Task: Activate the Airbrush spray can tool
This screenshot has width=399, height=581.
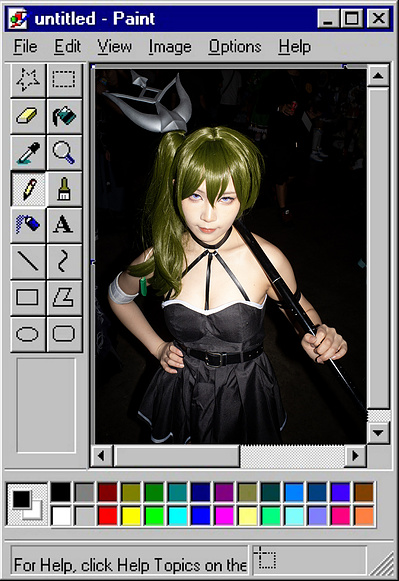Action: (28, 225)
